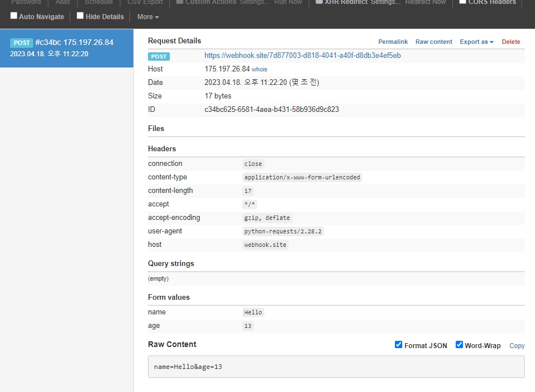Click the (empty) query strings text
The height and width of the screenshot is (392, 535).
click(x=158, y=279)
